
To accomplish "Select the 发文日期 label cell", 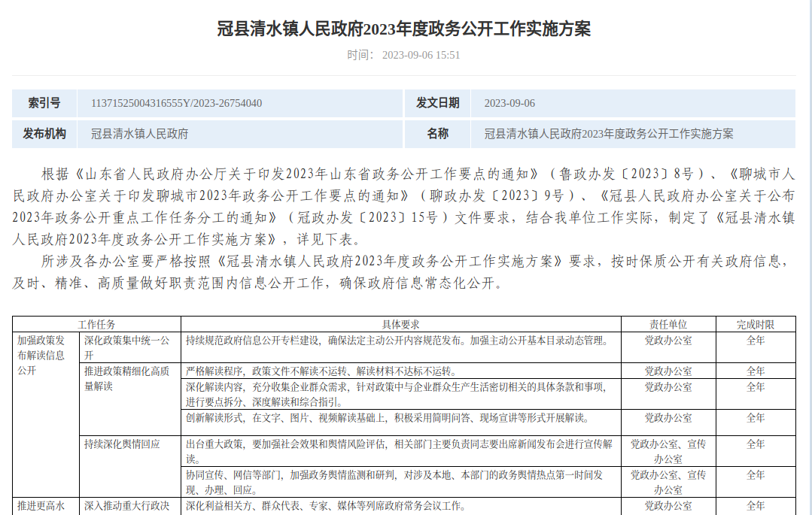I will (438, 103).
